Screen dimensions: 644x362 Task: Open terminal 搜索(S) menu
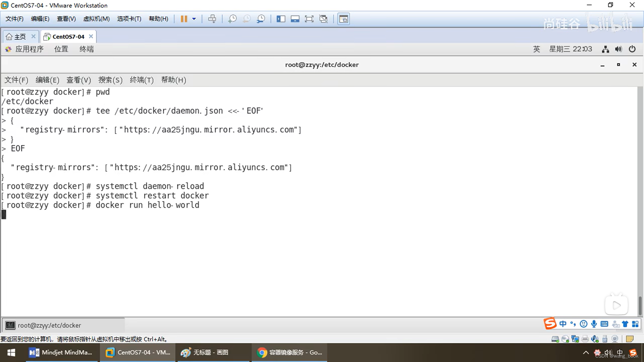tap(110, 80)
